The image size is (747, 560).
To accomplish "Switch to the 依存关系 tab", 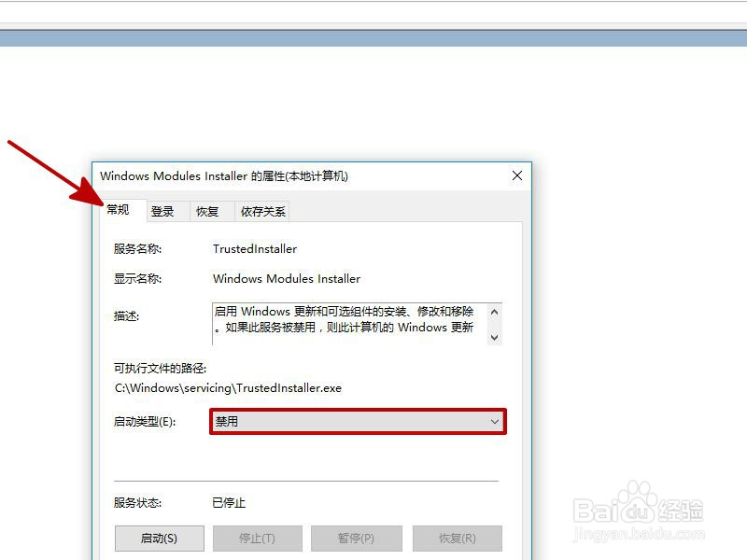I will tap(262, 212).
